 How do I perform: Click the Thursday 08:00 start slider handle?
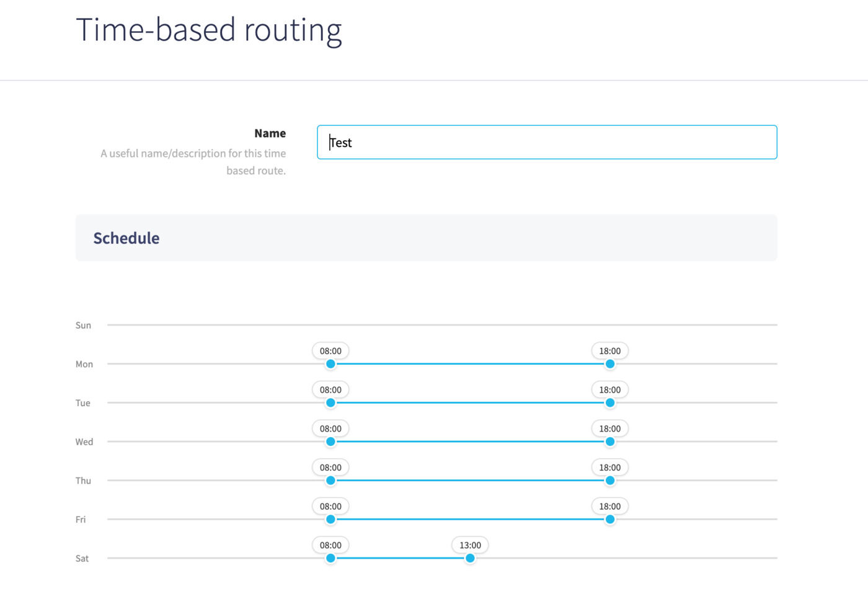(x=330, y=481)
